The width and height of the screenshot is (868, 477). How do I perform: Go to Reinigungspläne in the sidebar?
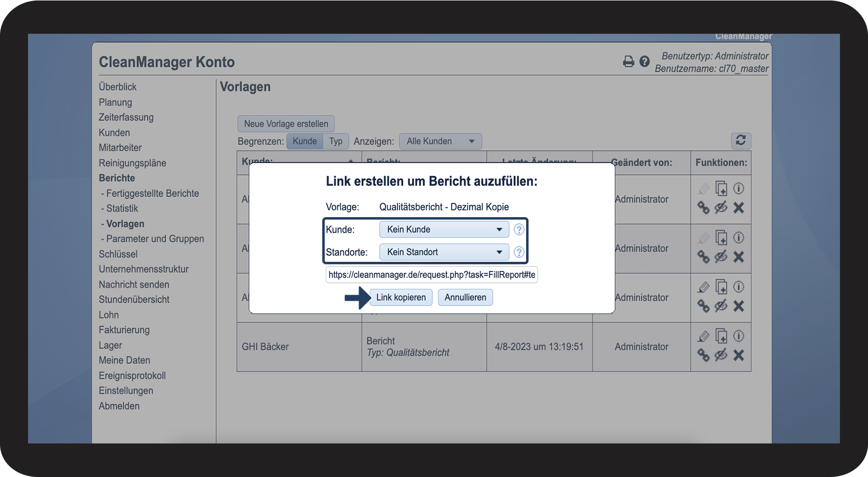pyautogui.click(x=133, y=163)
